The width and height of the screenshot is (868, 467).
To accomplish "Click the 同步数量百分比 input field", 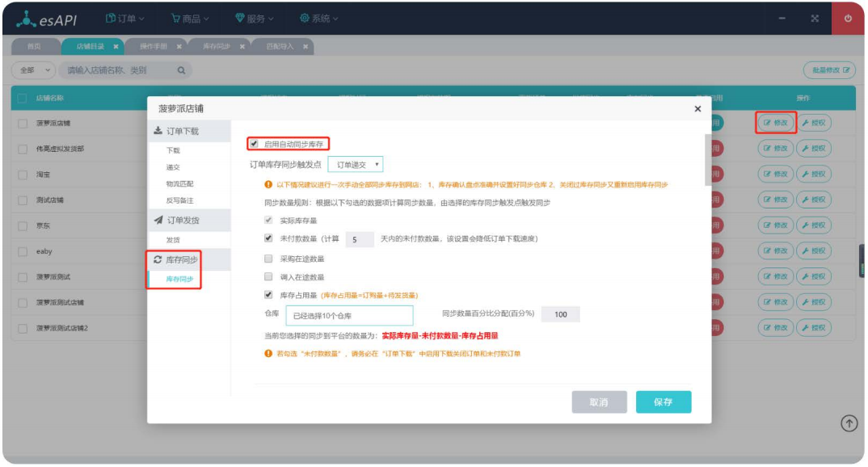I will click(x=560, y=314).
